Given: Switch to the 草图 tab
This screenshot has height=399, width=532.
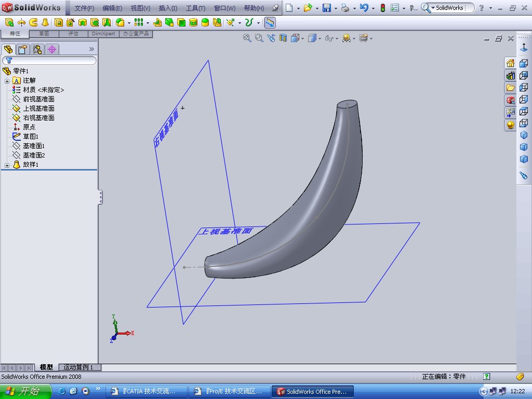Looking at the screenshot, I should [x=44, y=34].
